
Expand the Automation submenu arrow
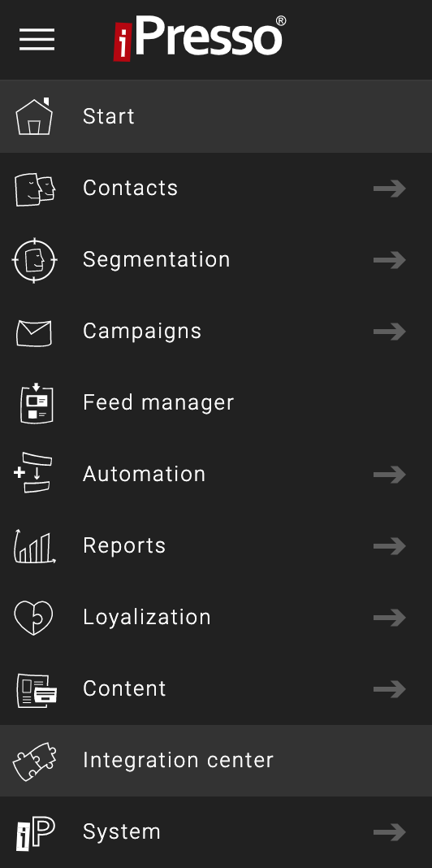[390, 475]
